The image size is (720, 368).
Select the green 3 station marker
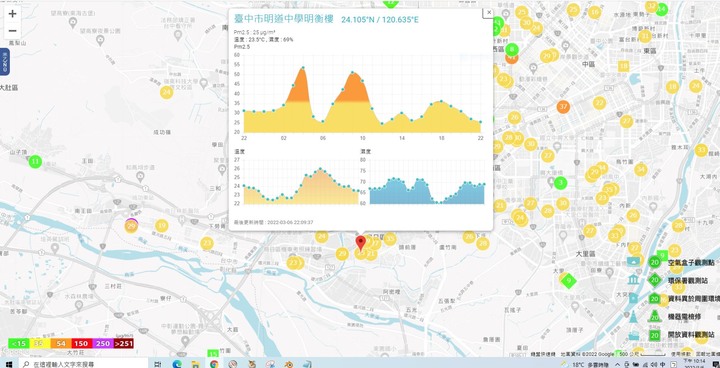click(560, 183)
